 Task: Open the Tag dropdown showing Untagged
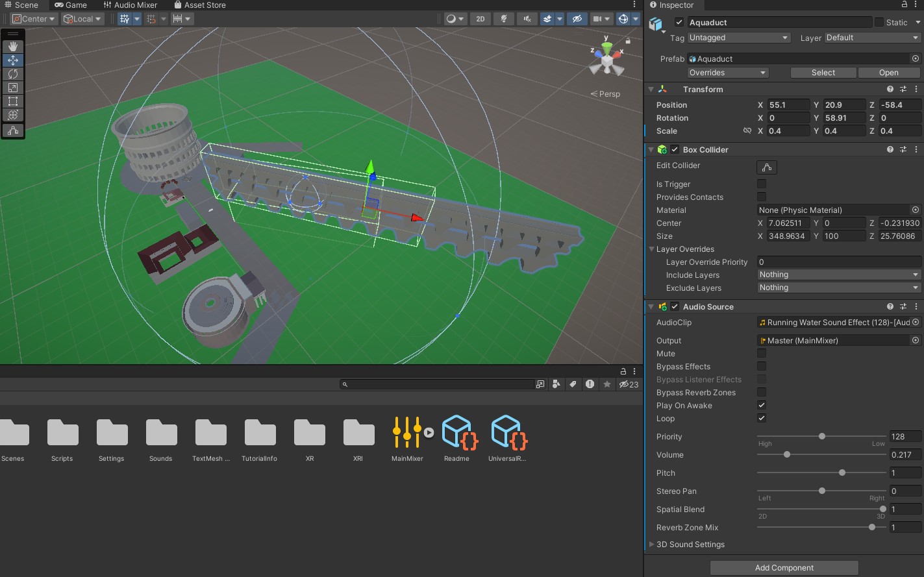click(x=738, y=38)
